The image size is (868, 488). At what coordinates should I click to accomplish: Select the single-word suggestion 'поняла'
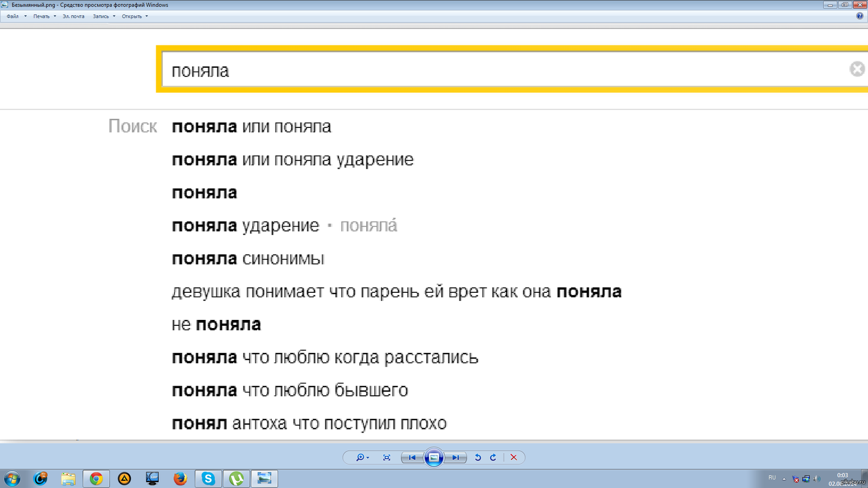pos(204,193)
